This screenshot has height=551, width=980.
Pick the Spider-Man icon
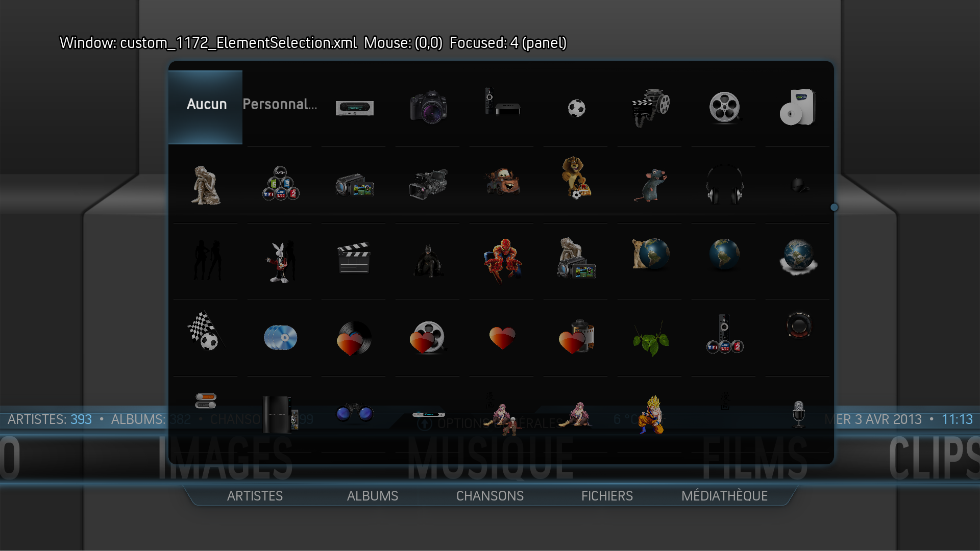pyautogui.click(x=503, y=261)
